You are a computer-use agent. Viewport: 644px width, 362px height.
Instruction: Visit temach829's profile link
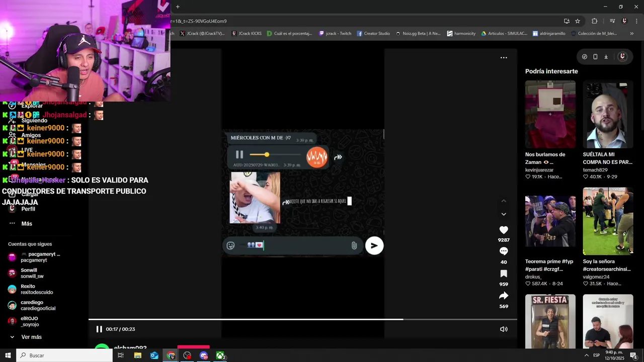[x=595, y=170]
